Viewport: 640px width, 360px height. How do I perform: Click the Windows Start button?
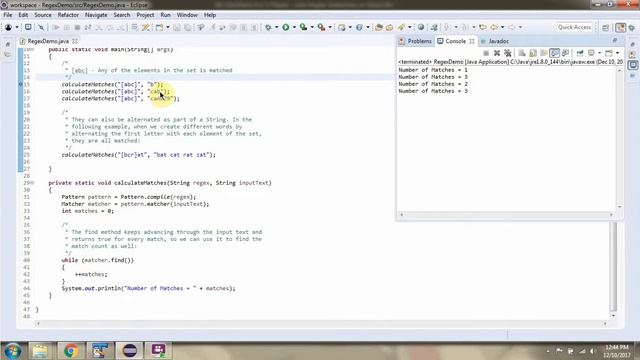(x=12, y=351)
